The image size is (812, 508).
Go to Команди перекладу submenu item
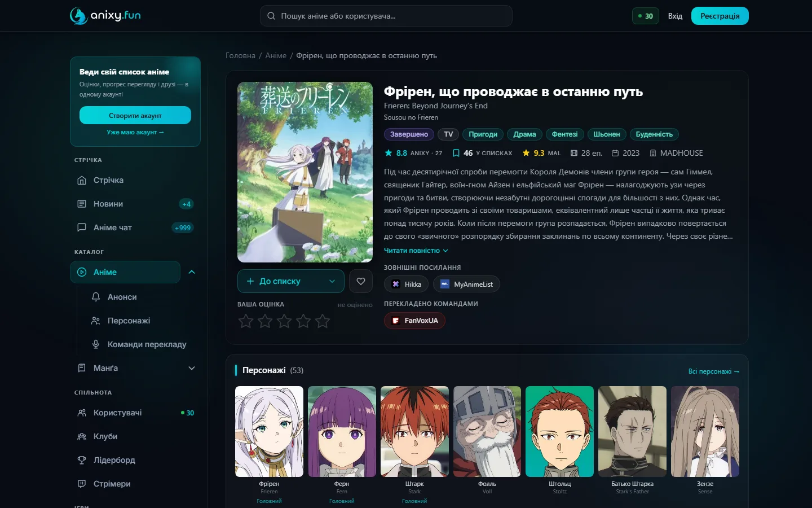point(142,344)
